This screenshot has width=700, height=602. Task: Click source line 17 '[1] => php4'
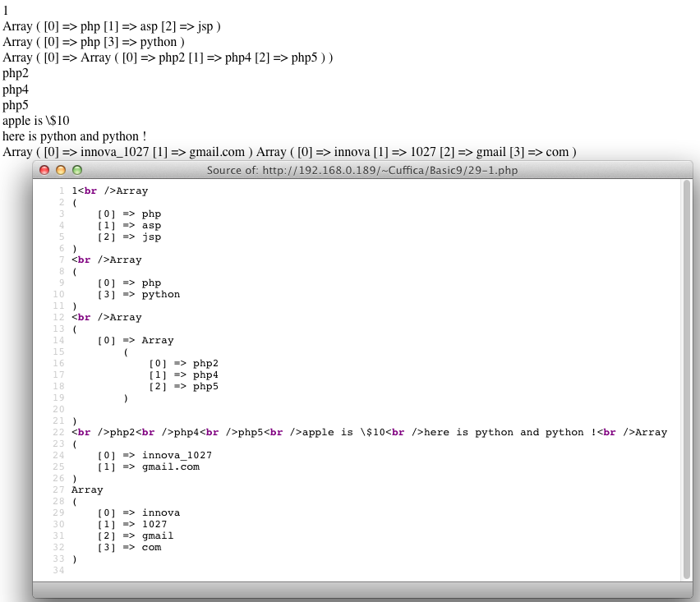click(x=183, y=375)
